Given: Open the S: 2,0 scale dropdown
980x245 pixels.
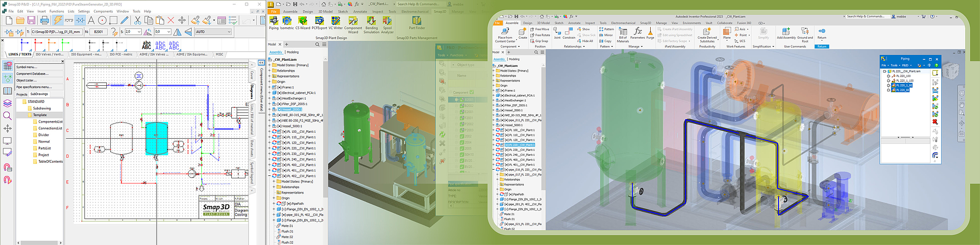Looking at the screenshot, I should pos(139,32).
